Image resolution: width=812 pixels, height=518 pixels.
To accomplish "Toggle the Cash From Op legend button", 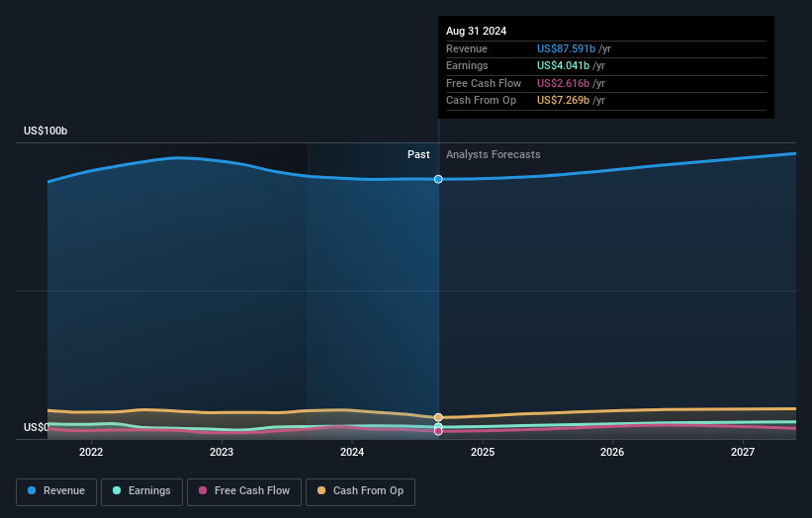I will 360,491.
